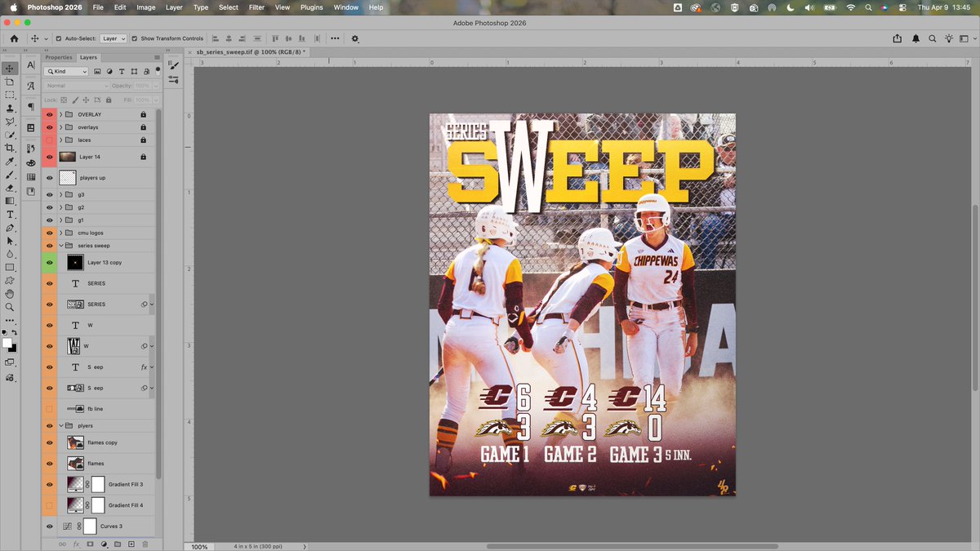Select the Path Selection arrow tool
The width and height of the screenshot is (980, 551).
tap(10, 241)
